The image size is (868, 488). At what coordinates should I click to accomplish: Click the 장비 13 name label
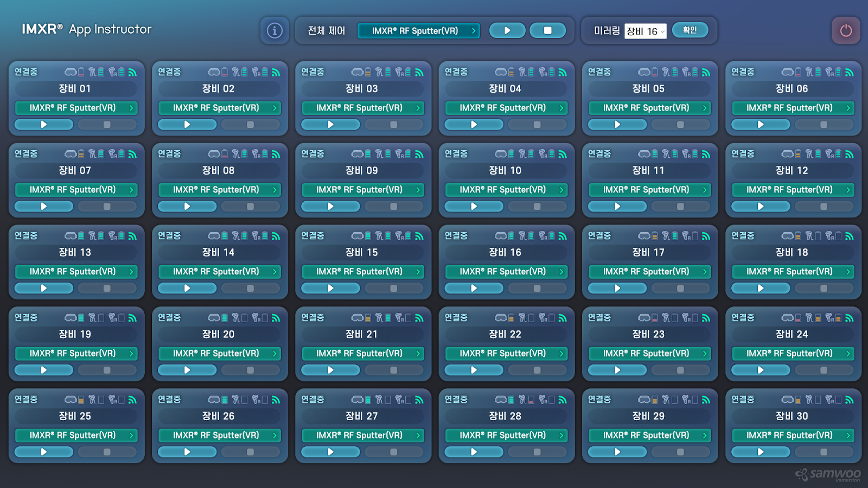(75, 252)
